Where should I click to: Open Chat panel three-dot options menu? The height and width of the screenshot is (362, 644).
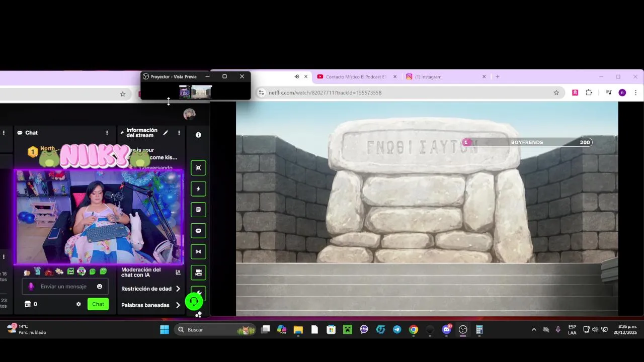(107, 133)
